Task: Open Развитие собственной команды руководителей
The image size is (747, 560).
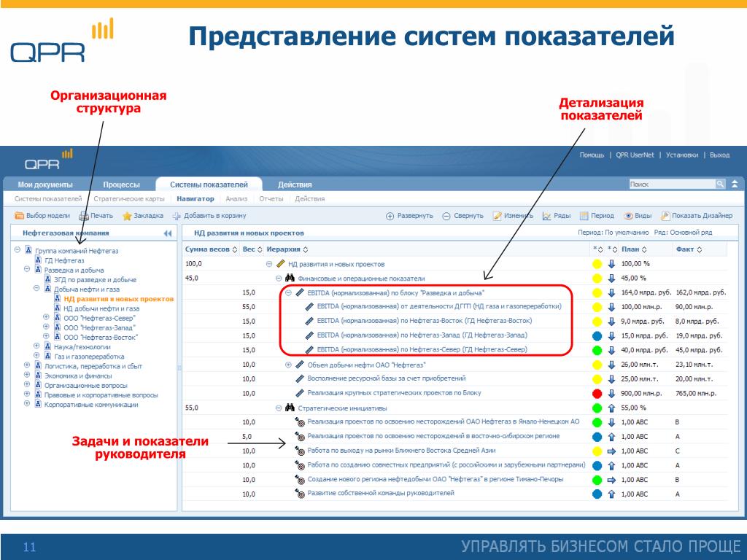Action: pos(381,494)
